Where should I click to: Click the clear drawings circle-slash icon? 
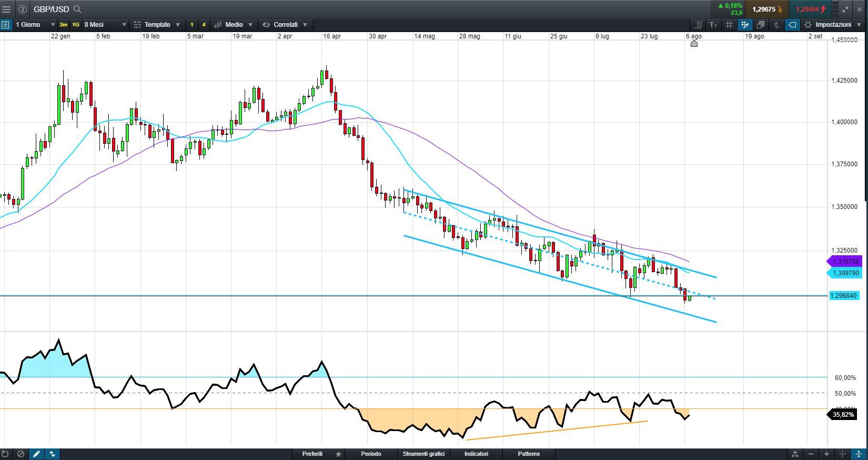click(21, 454)
